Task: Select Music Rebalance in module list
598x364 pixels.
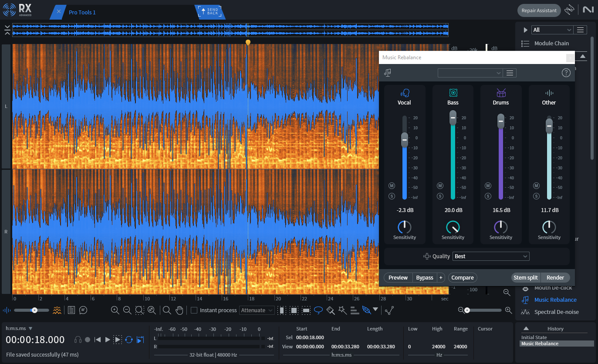Action: pyautogui.click(x=549, y=300)
